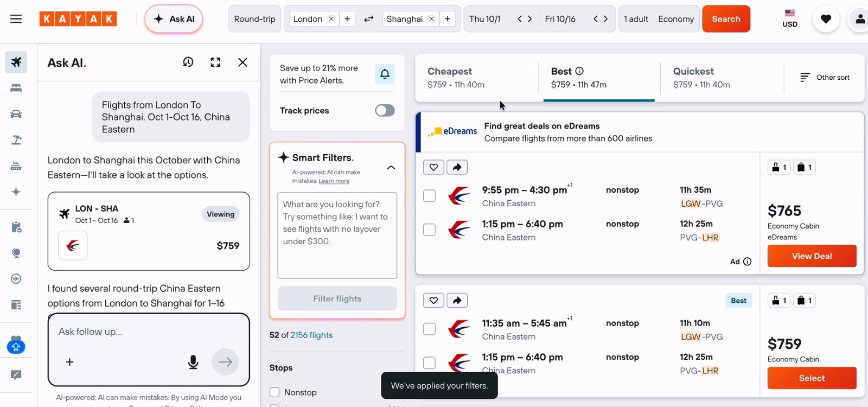Click the Price Alerts bell icon
This screenshot has height=407, width=868.
(385, 74)
